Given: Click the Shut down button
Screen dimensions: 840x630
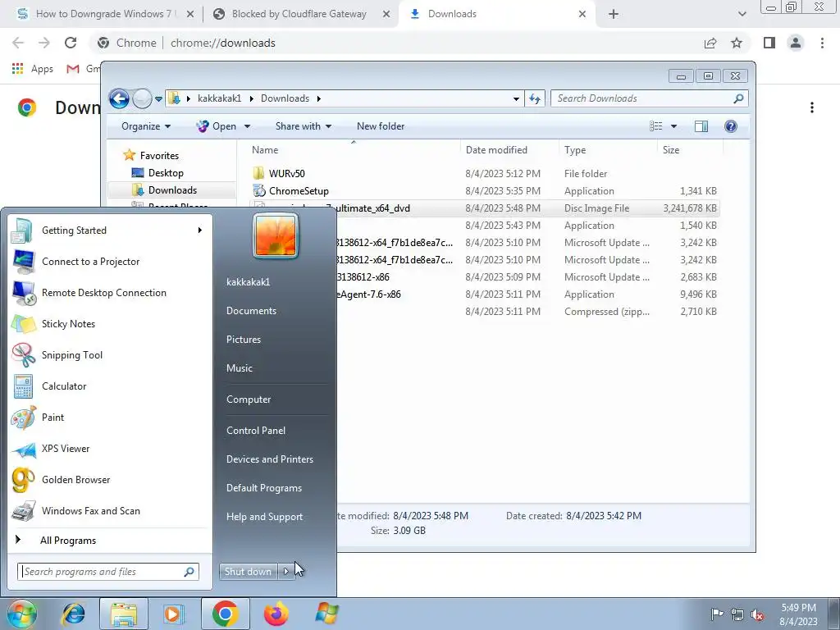Looking at the screenshot, I should coord(248,572).
